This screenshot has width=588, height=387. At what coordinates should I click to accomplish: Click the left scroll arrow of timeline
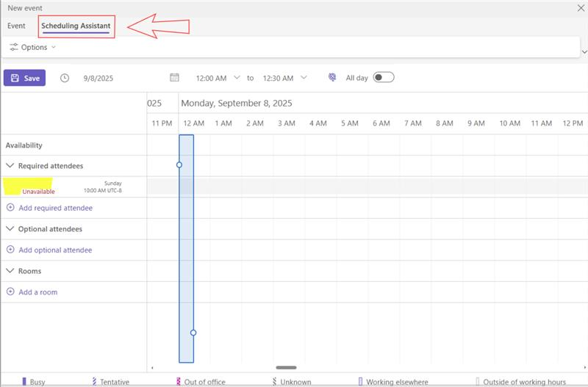point(152,368)
